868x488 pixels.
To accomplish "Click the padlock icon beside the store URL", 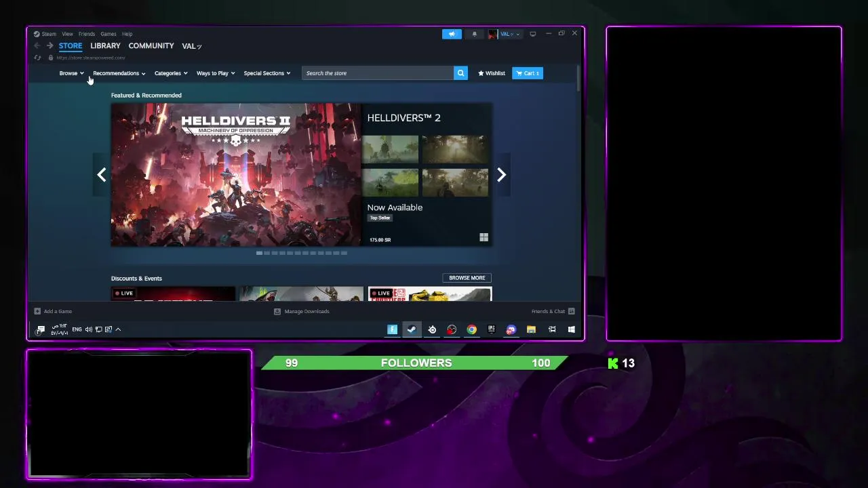I will pos(51,58).
